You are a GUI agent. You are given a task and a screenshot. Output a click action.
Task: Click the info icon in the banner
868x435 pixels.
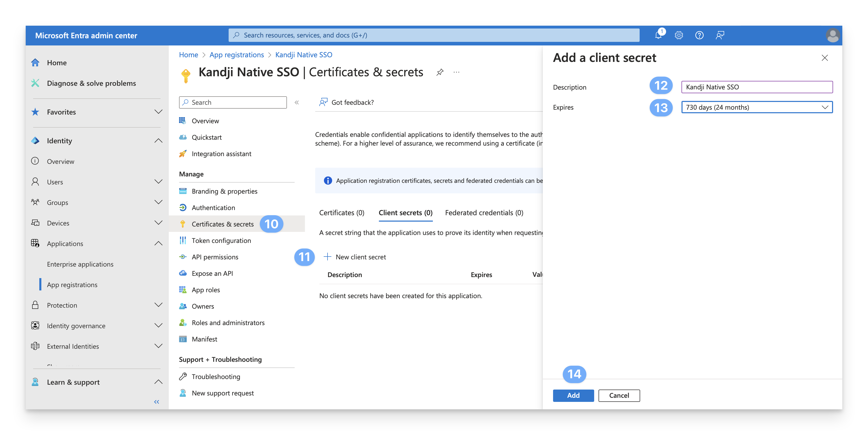[328, 181]
